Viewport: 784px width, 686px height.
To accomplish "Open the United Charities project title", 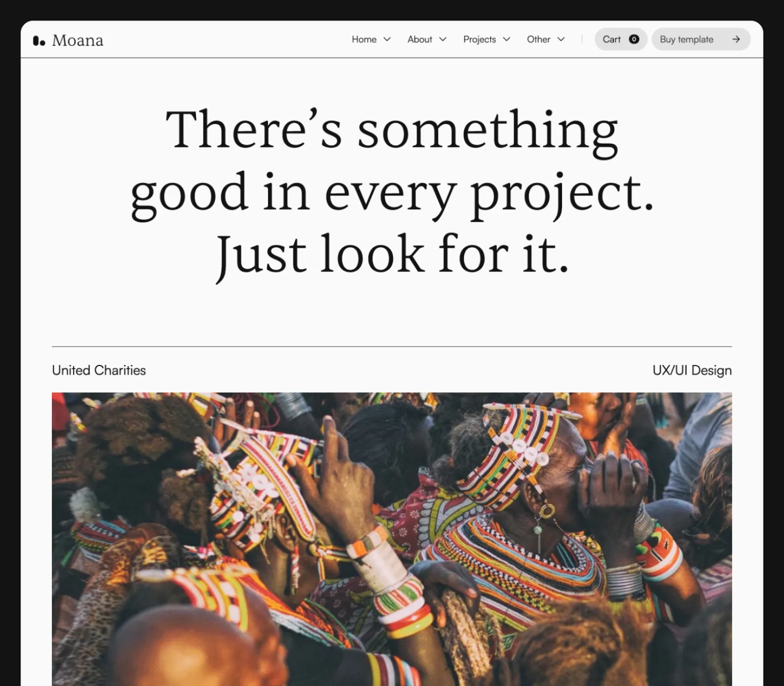I will click(x=99, y=370).
